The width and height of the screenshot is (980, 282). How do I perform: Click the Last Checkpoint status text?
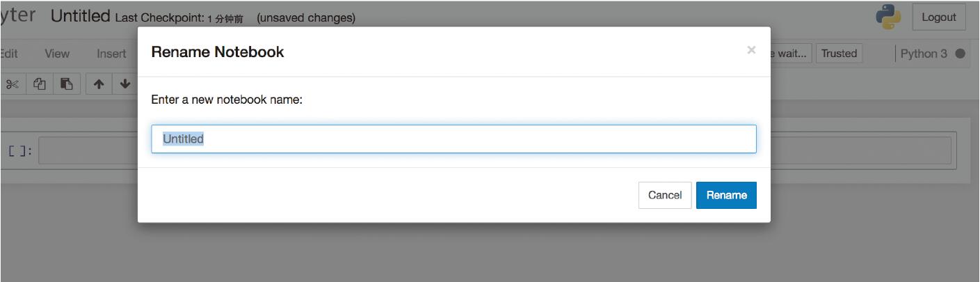(179, 18)
